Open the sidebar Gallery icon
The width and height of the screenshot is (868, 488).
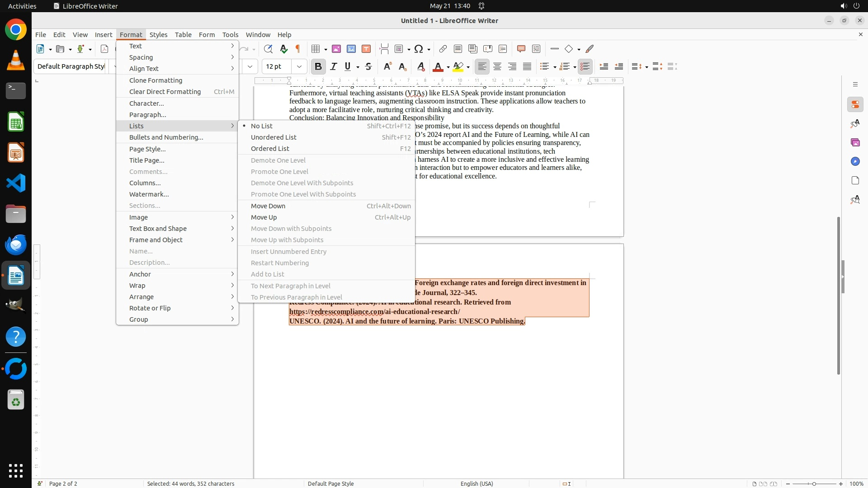coord(855,142)
